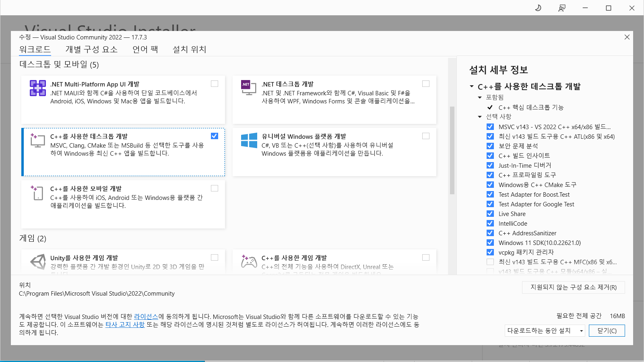
Task: Click the 설치 세부 정보 heading
Action: click(x=498, y=70)
